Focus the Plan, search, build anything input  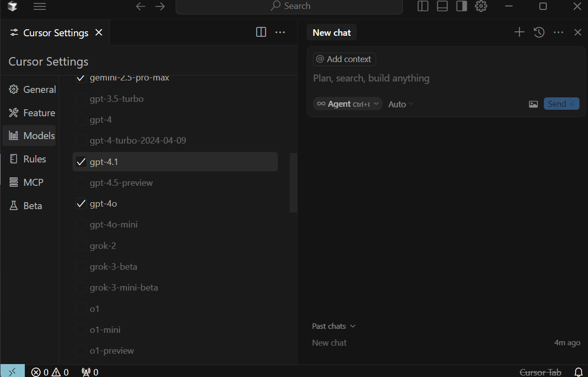(446, 78)
